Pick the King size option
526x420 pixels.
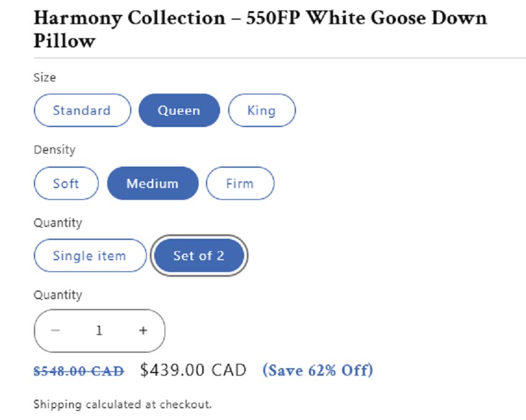pyautogui.click(x=261, y=110)
